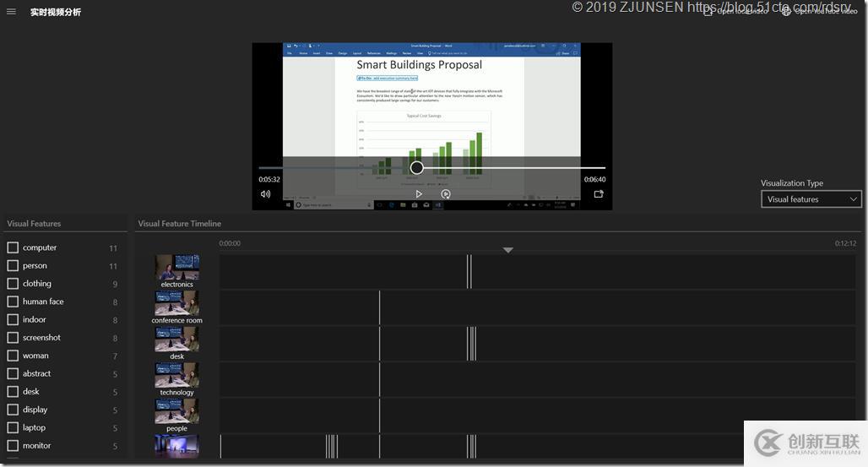Click Open local video button

tap(735, 11)
